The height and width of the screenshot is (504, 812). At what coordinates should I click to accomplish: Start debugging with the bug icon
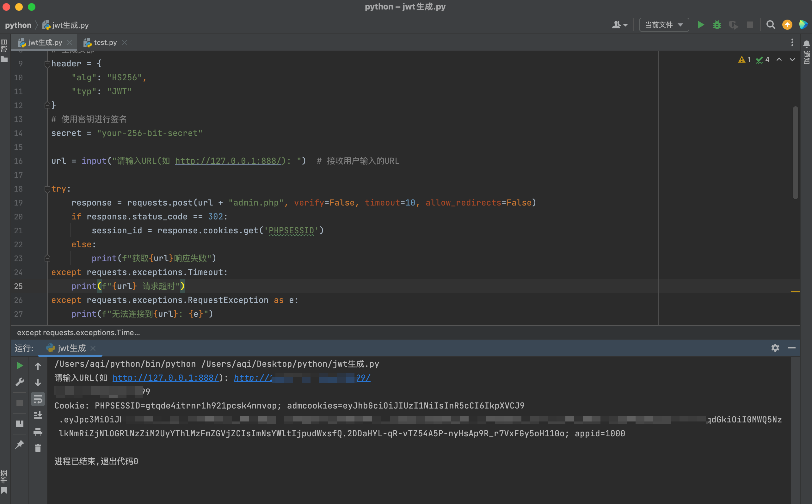[x=717, y=25]
